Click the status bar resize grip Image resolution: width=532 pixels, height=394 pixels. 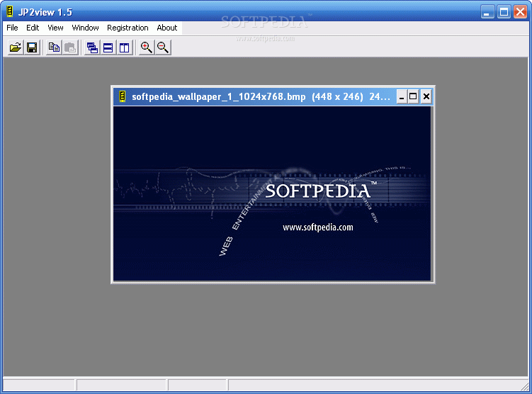524,386
